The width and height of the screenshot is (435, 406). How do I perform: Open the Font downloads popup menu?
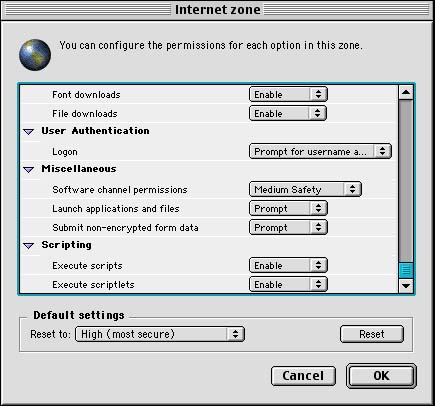coord(288,94)
